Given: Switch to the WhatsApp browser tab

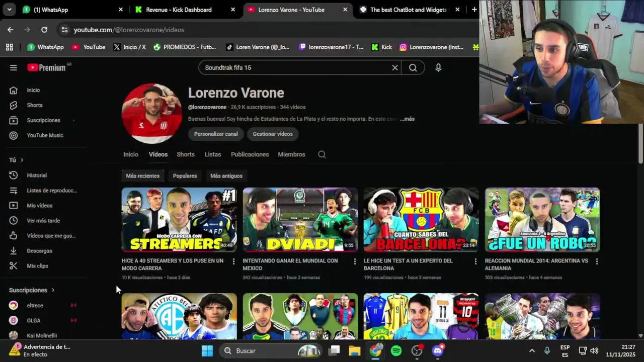Looking at the screenshot, I should point(73,10).
